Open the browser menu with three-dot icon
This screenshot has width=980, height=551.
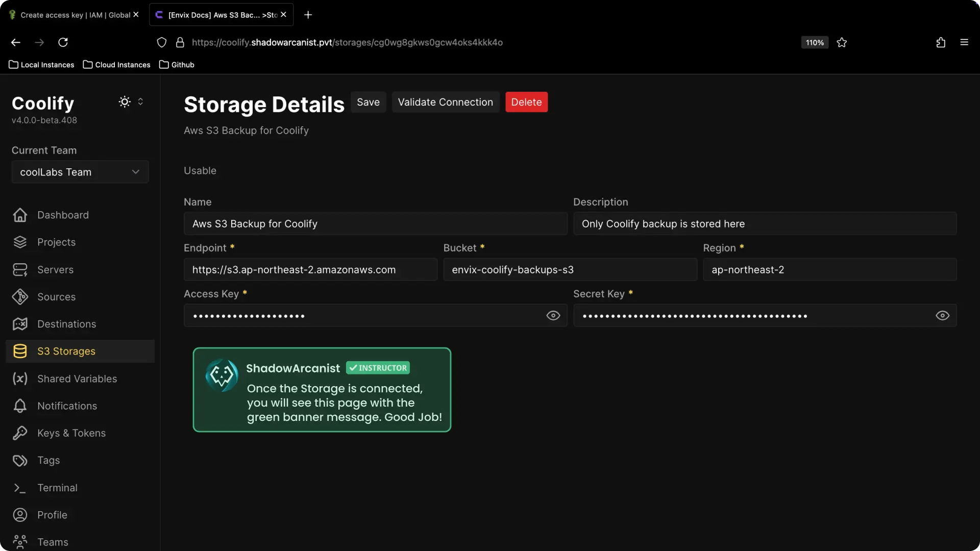[x=964, y=42]
